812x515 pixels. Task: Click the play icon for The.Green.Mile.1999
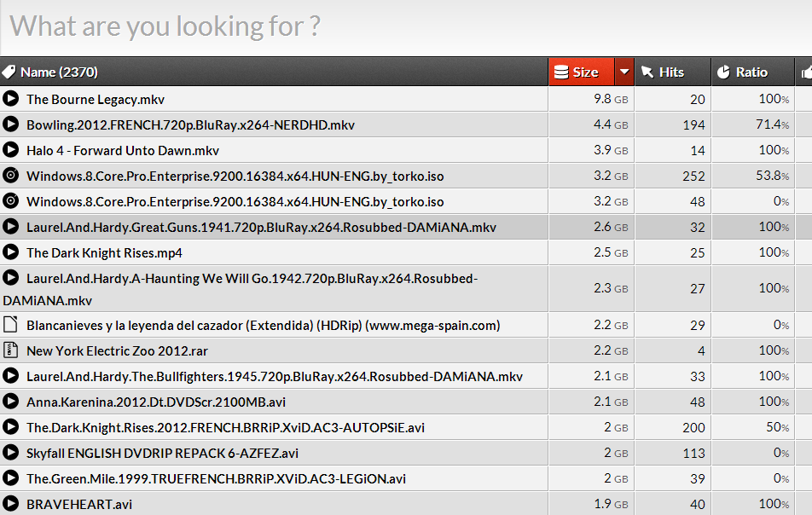pyautogui.click(x=10, y=477)
